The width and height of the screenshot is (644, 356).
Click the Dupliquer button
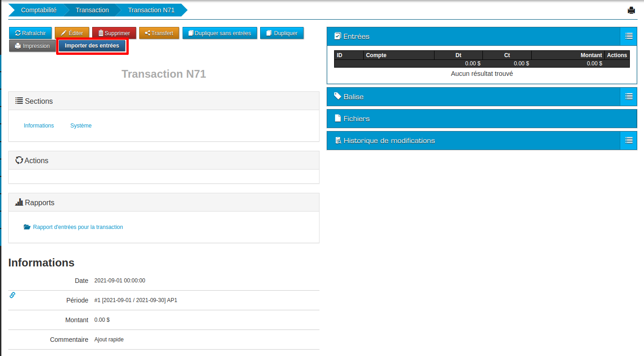(x=282, y=33)
